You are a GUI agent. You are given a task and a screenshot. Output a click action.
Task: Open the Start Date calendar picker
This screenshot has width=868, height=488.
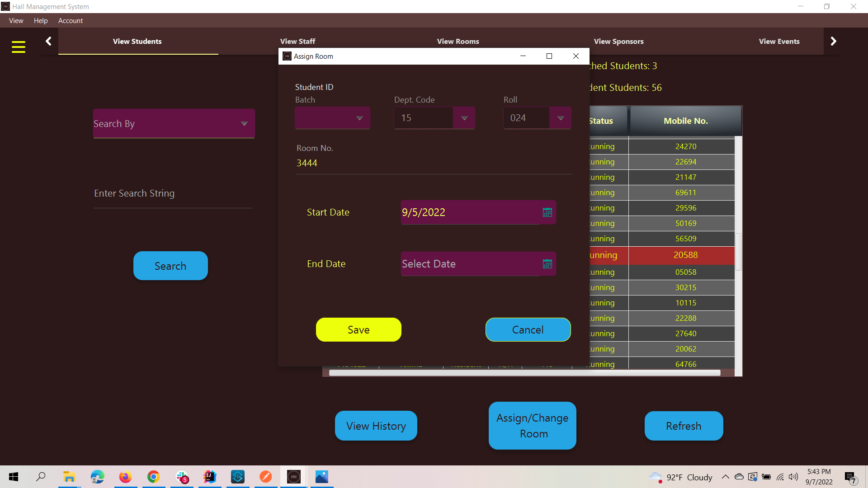click(547, 212)
